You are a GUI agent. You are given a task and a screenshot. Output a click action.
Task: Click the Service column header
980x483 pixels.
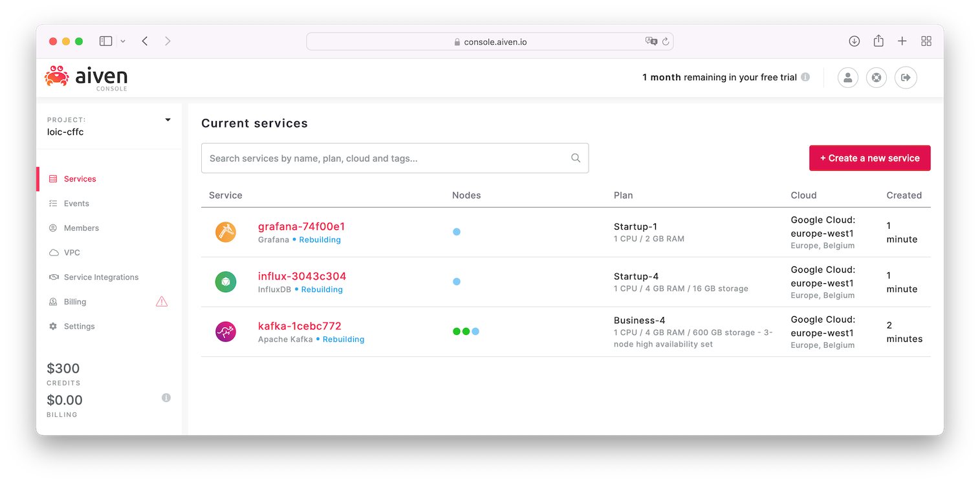[x=226, y=195]
